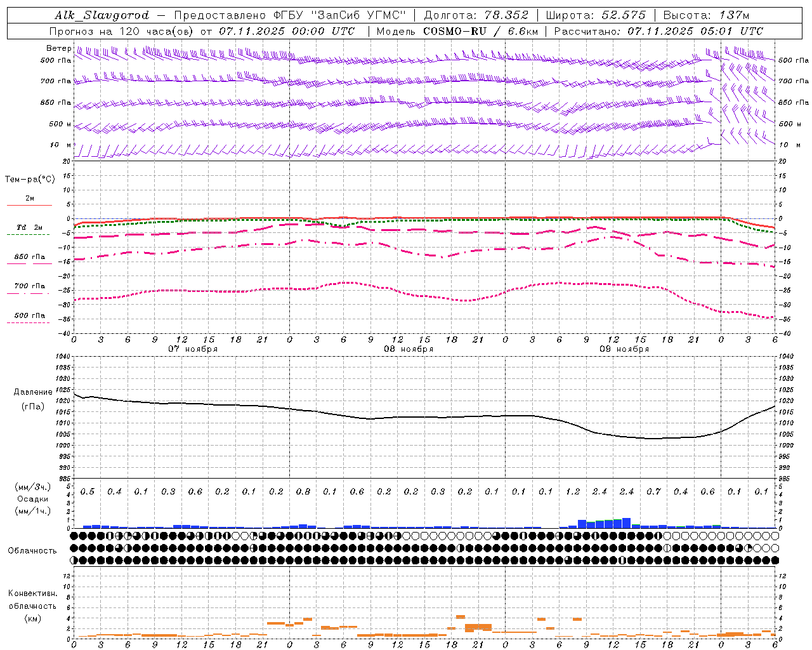812x650 pixels.
Task: Click the Рассчитано: 07.11.2025 05:01 UTC timestamp
Action: pos(658,31)
